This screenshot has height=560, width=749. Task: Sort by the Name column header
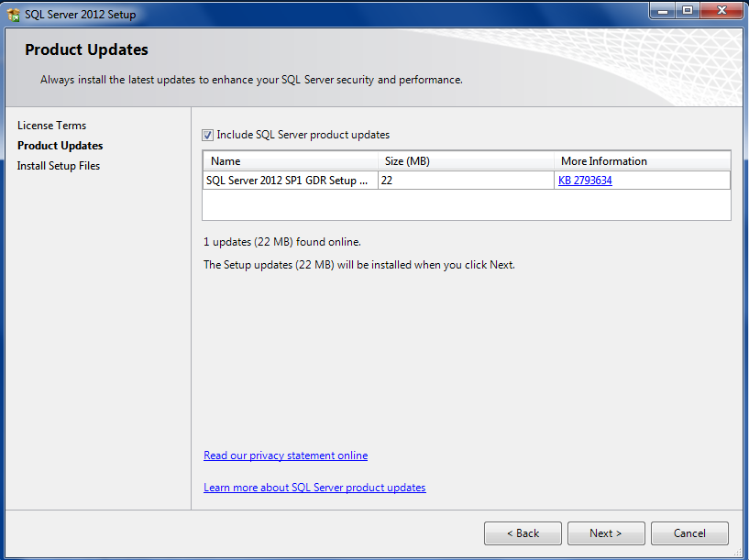tap(291, 161)
